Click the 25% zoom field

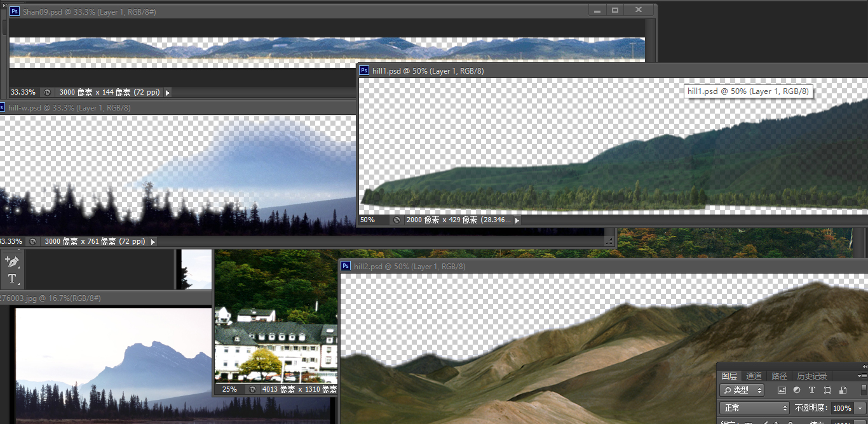coord(229,390)
